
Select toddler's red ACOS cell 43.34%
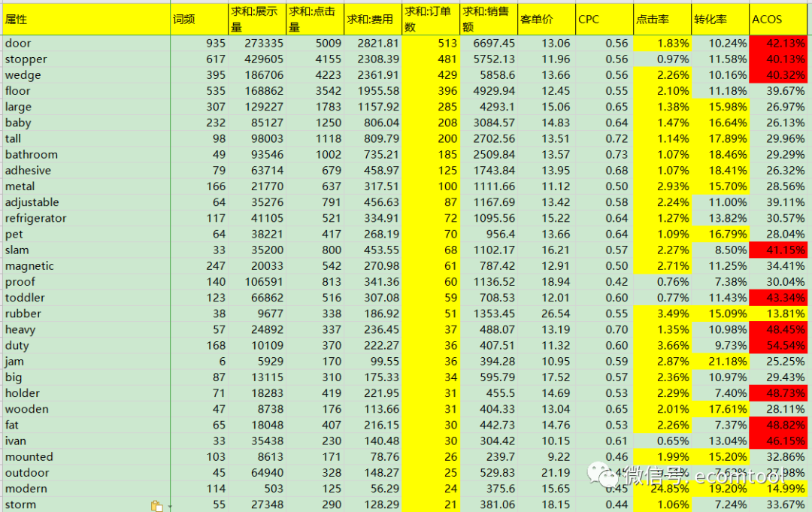pos(778,298)
